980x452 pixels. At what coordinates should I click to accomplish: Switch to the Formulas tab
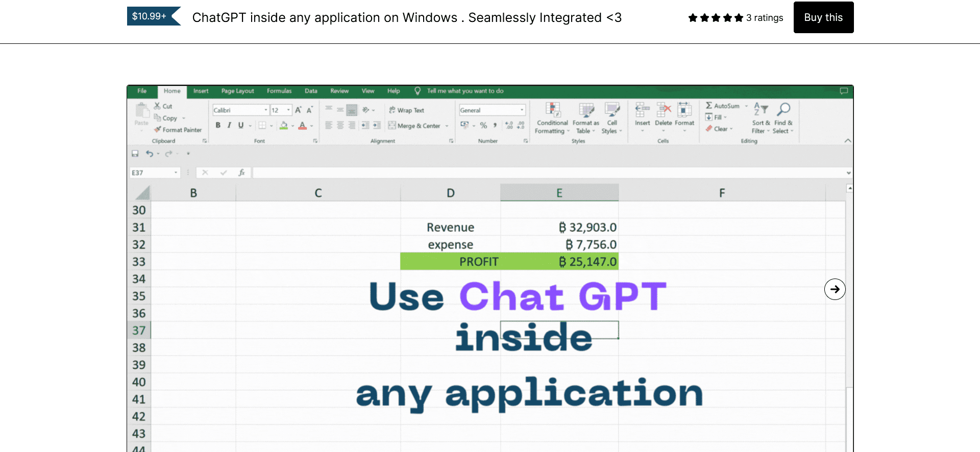(279, 91)
